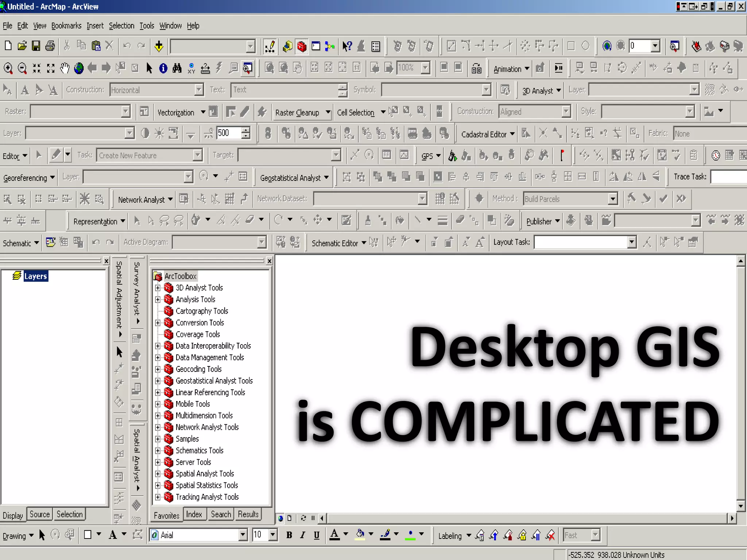Open a map with Open icon
Screen dimensions: 747x560
(22, 46)
